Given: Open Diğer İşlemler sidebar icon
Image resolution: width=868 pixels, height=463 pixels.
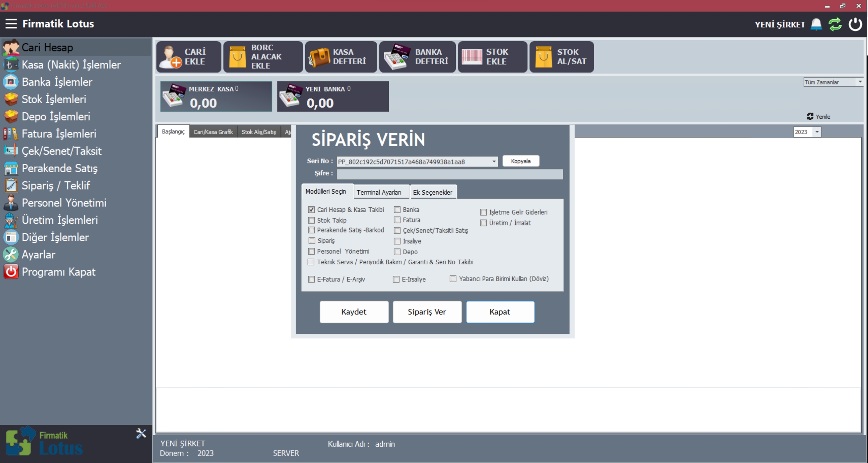Looking at the screenshot, I should tap(11, 237).
